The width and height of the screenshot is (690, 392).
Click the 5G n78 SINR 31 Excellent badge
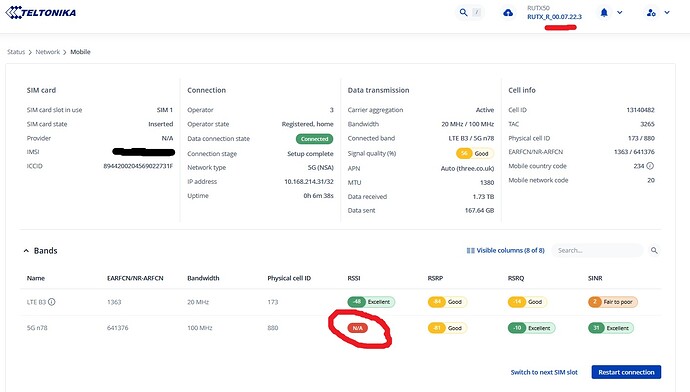click(x=611, y=328)
